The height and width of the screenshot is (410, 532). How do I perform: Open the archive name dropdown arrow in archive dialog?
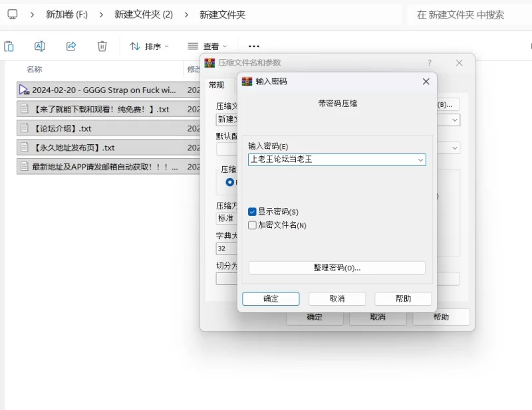coord(455,120)
